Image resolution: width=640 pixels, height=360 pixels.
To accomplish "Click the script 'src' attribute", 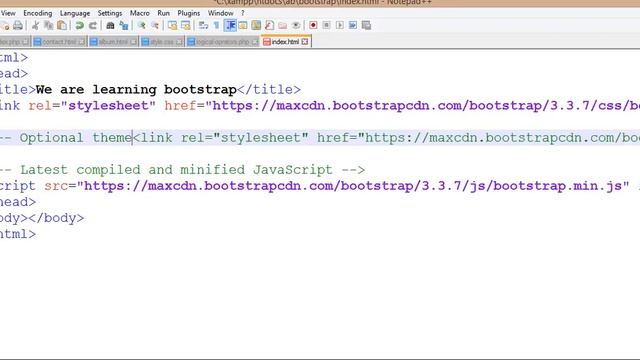I will (x=56, y=186).
